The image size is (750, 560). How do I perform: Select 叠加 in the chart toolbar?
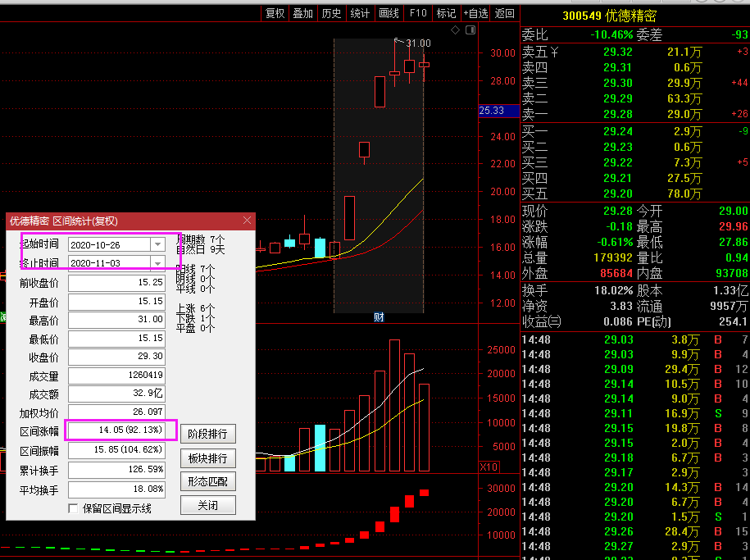[302, 13]
